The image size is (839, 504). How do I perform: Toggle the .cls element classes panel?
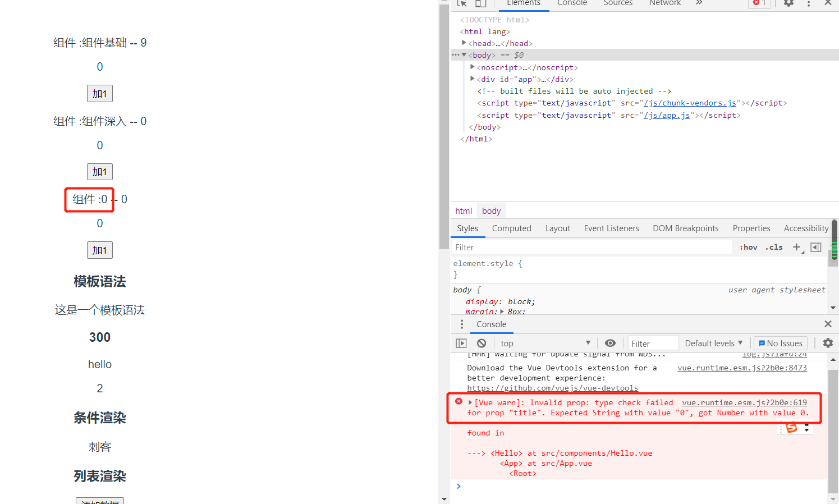[774, 247]
